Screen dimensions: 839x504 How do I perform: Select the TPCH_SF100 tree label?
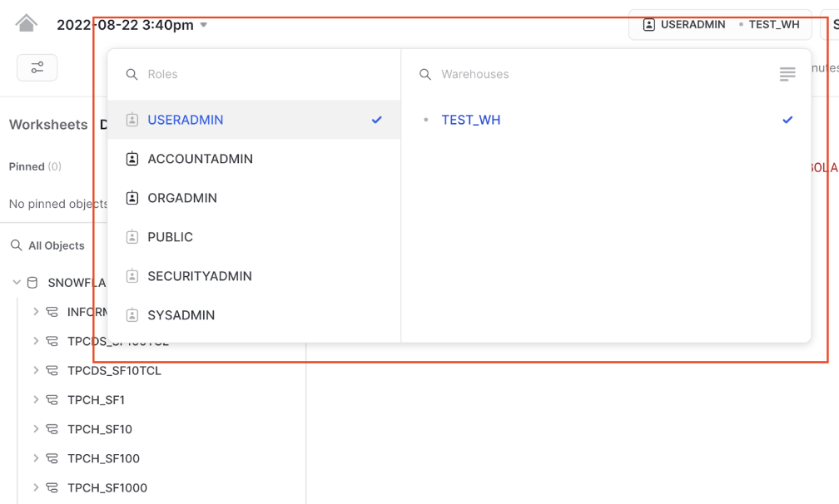click(x=103, y=458)
